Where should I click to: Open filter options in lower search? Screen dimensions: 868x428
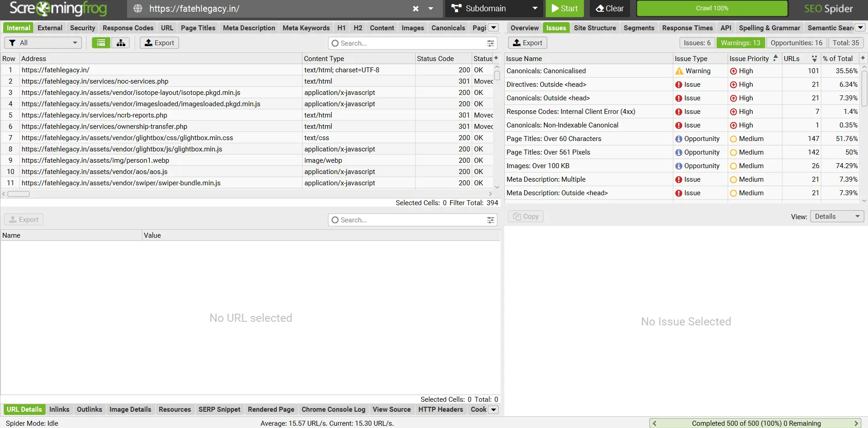pos(490,220)
